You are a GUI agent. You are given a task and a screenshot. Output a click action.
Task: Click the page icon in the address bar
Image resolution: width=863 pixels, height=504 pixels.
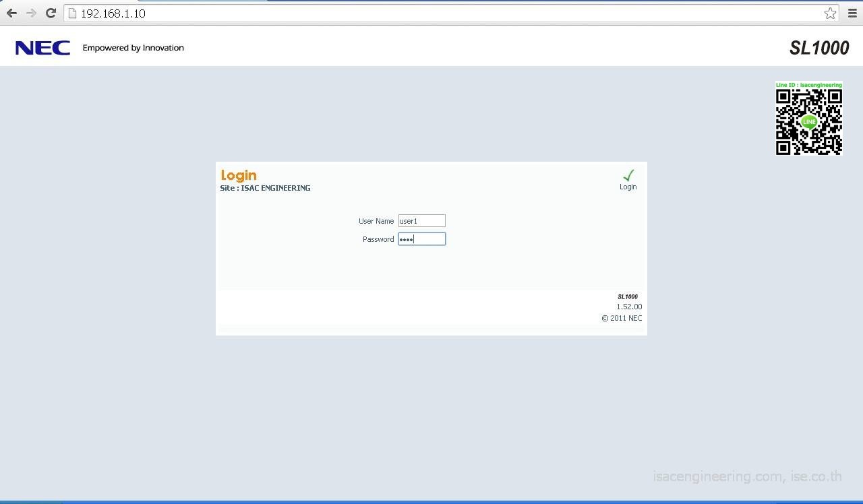point(73,13)
